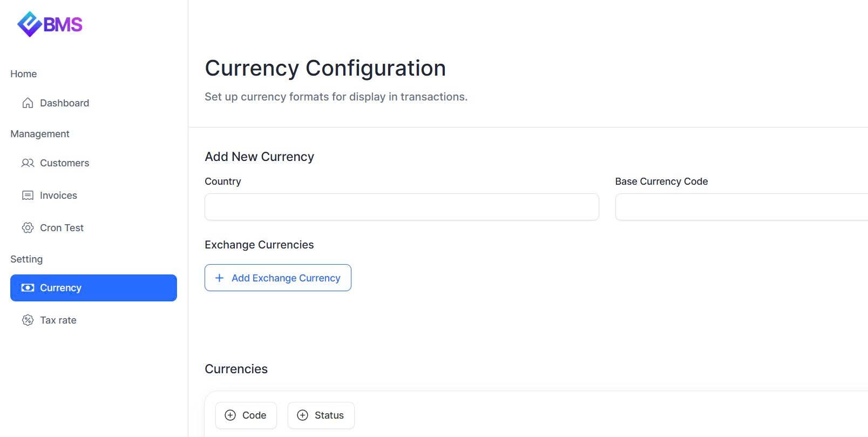Click the Invoices receipt icon
Screen dimensions: 868x437
point(28,196)
